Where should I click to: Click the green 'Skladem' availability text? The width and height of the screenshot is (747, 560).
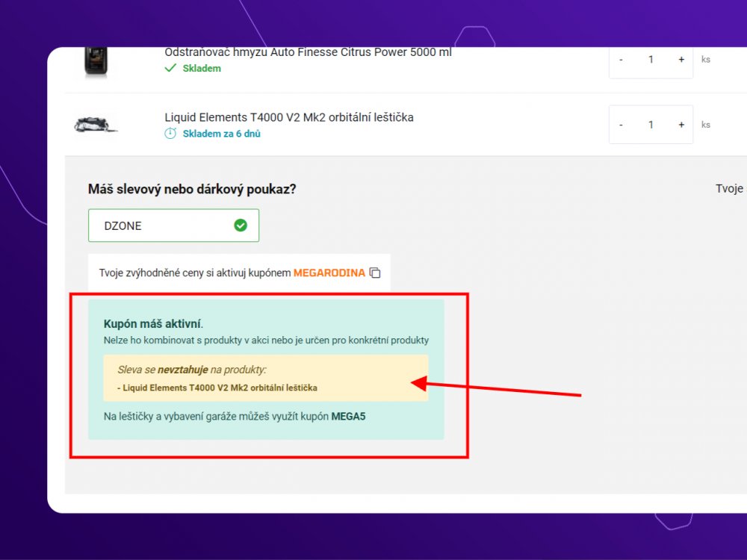coord(202,68)
